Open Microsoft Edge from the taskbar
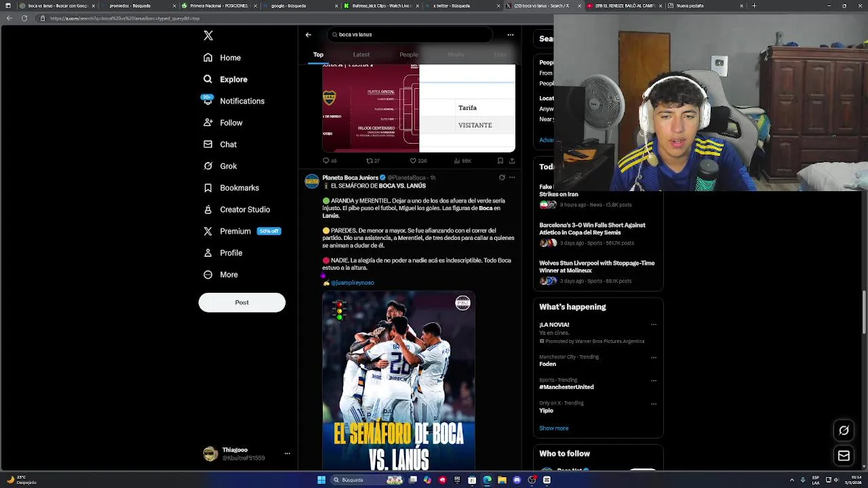 (x=487, y=480)
